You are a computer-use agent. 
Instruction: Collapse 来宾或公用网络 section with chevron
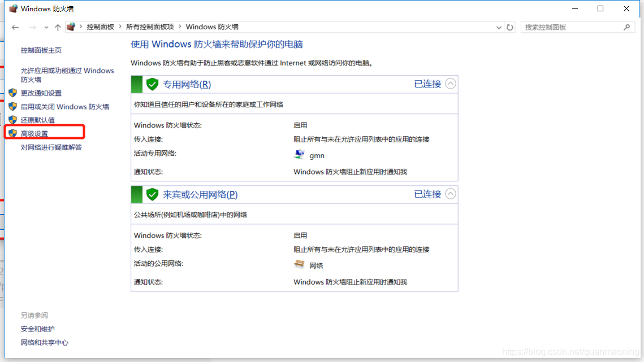click(451, 194)
